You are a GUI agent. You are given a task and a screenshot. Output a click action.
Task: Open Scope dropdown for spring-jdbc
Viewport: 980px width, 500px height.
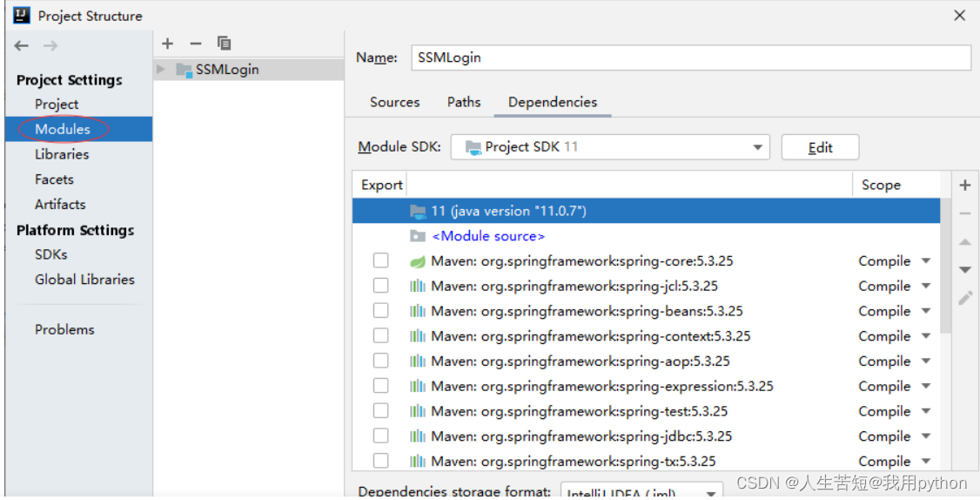pos(926,436)
